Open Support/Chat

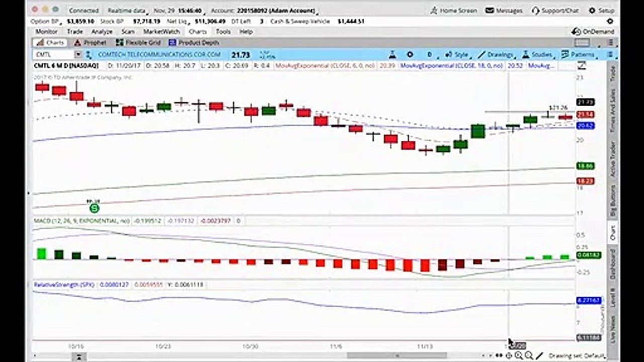pos(555,10)
